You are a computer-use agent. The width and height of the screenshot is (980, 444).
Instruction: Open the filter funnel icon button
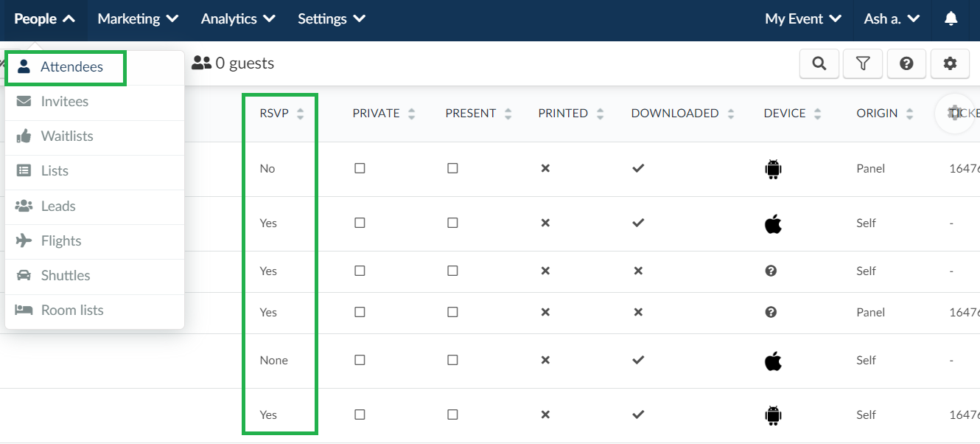click(863, 63)
